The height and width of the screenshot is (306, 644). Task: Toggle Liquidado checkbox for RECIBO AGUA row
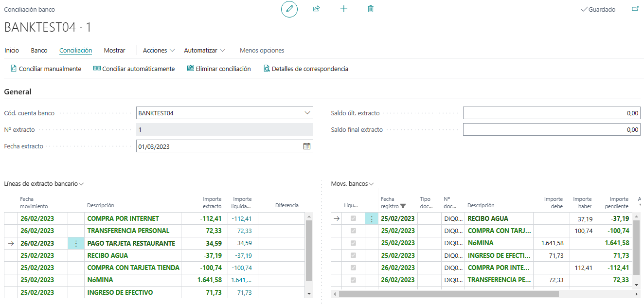tap(353, 219)
